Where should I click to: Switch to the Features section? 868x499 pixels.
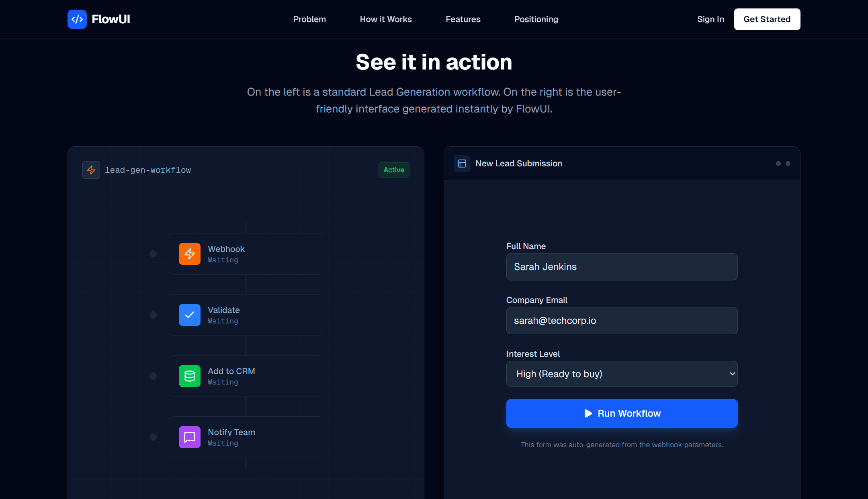[x=463, y=19]
